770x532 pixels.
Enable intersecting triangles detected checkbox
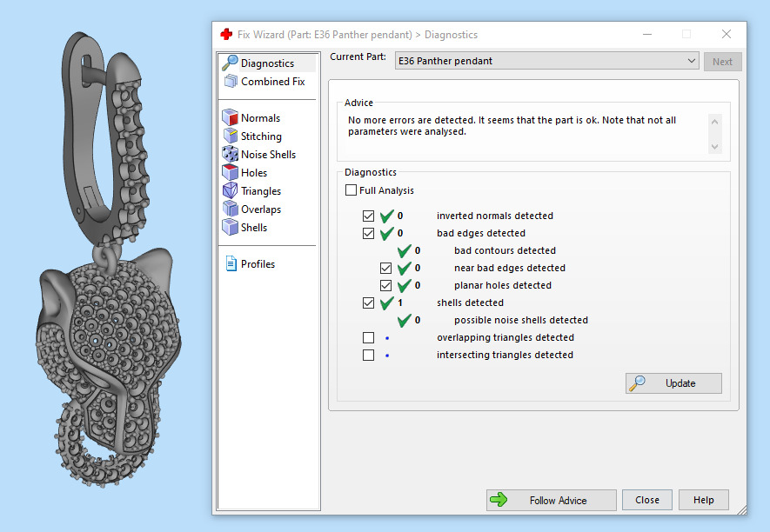[368, 355]
